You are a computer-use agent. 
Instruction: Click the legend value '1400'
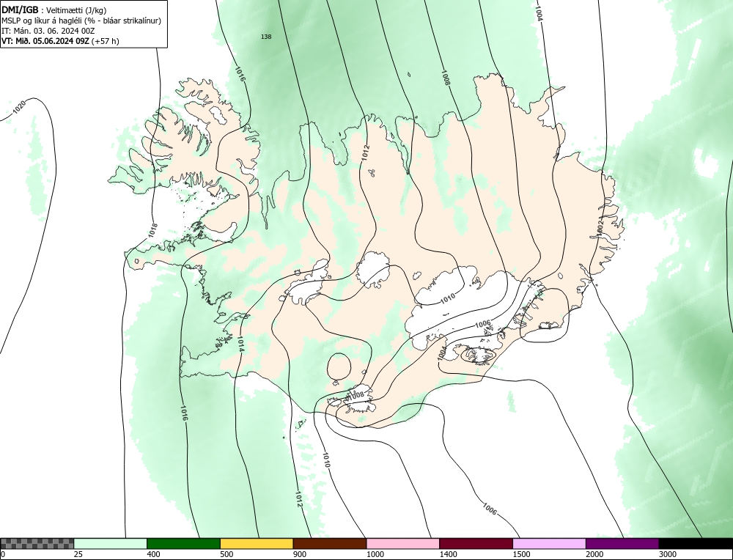pos(449,554)
